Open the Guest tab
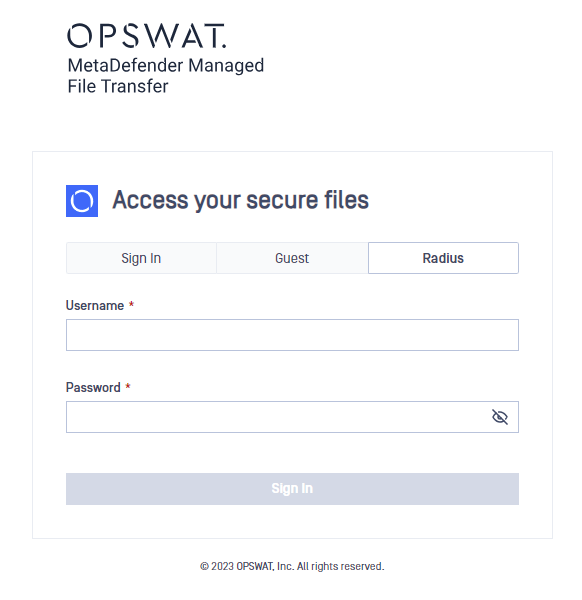Screen dimensions: 582x600 (292, 258)
